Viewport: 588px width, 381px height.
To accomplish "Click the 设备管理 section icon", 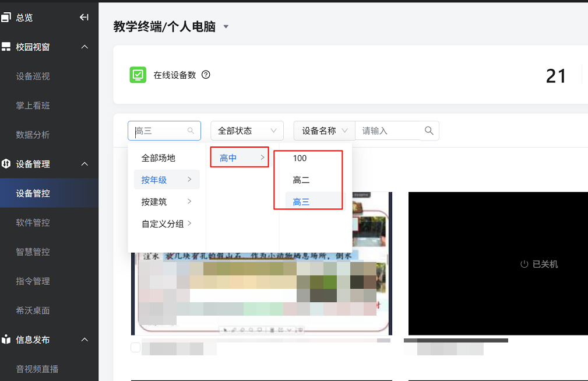I will pyautogui.click(x=6, y=164).
